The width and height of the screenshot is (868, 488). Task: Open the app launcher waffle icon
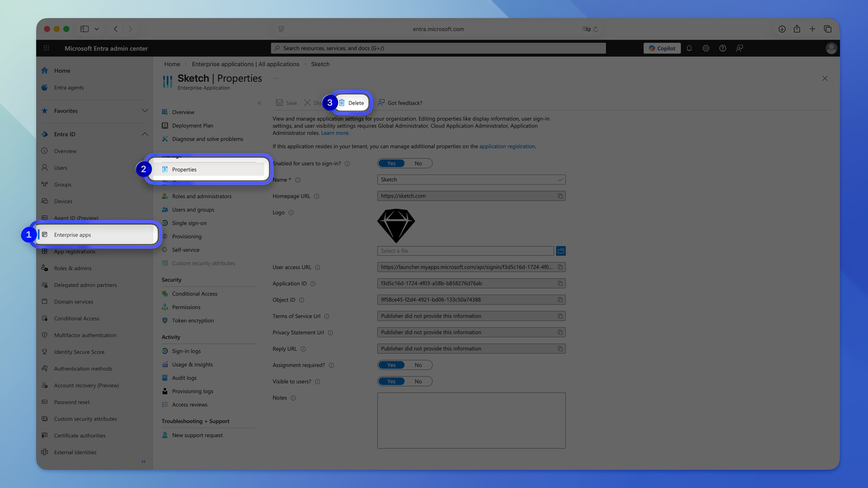[46, 48]
